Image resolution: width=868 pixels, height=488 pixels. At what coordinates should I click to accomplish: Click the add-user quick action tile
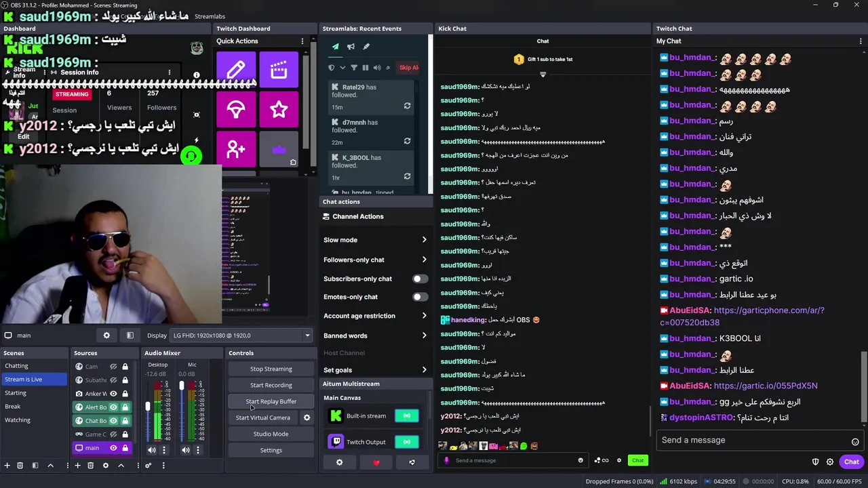click(x=236, y=148)
